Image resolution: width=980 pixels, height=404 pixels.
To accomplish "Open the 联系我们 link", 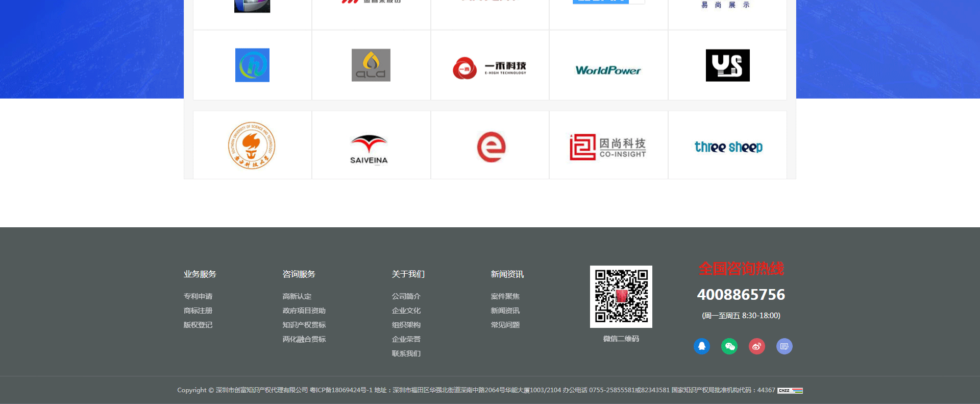I will click(x=406, y=353).
